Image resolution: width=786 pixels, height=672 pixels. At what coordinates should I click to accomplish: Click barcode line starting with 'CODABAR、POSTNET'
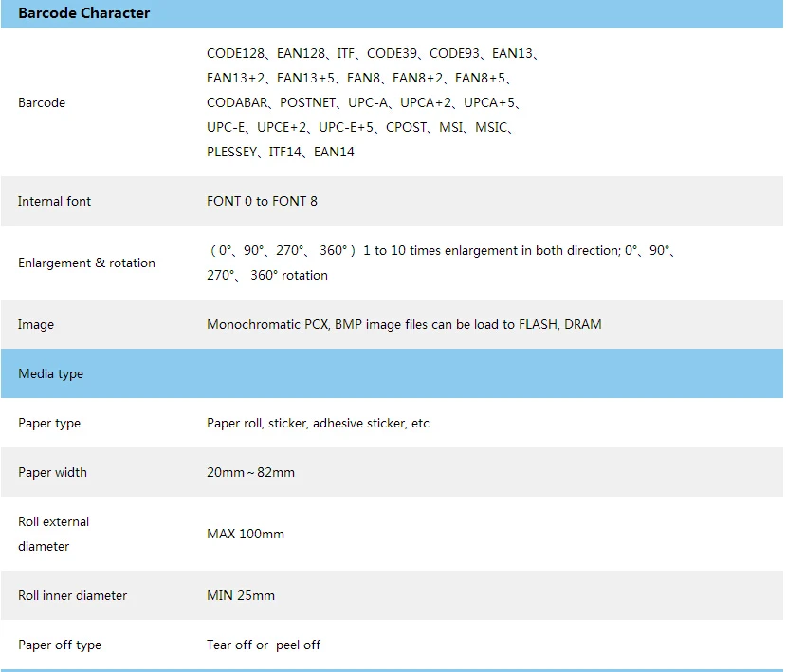tap(363, 102)
